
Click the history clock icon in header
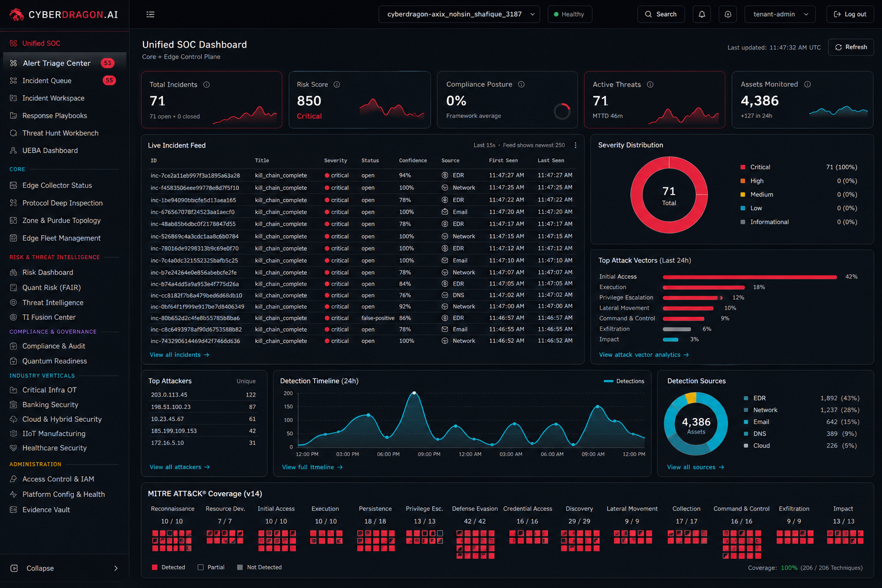[x=728, y=14]
